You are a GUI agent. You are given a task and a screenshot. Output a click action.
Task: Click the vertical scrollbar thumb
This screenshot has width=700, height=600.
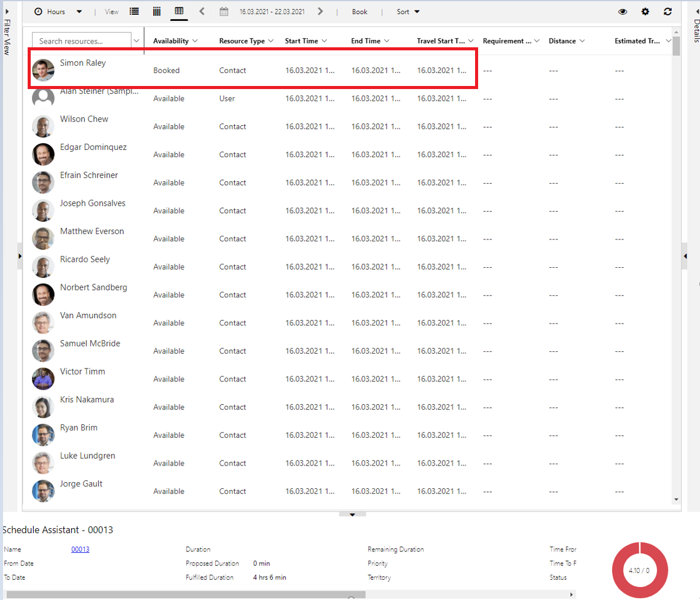click(x=677, y=45)
